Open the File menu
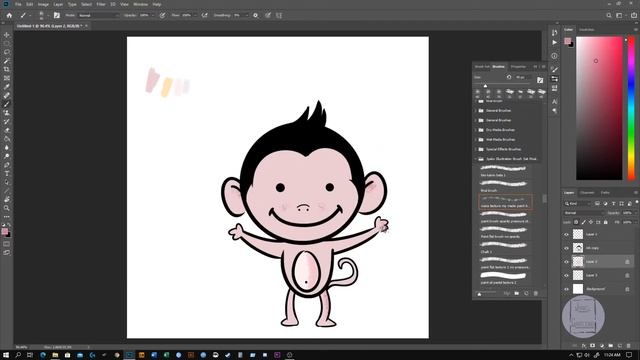Screen dimensions: 640x360 (x=18, y=4)
